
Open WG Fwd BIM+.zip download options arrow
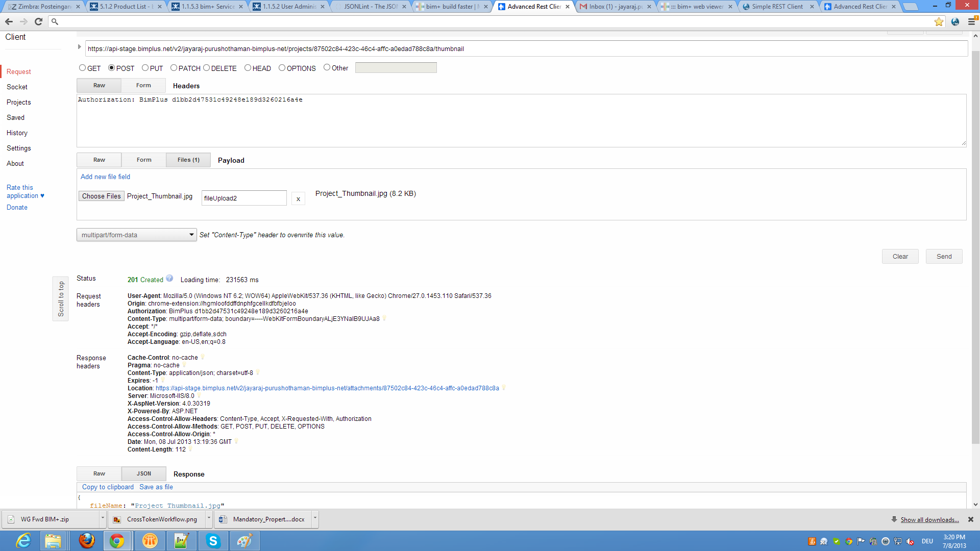(x=103, y=519)
